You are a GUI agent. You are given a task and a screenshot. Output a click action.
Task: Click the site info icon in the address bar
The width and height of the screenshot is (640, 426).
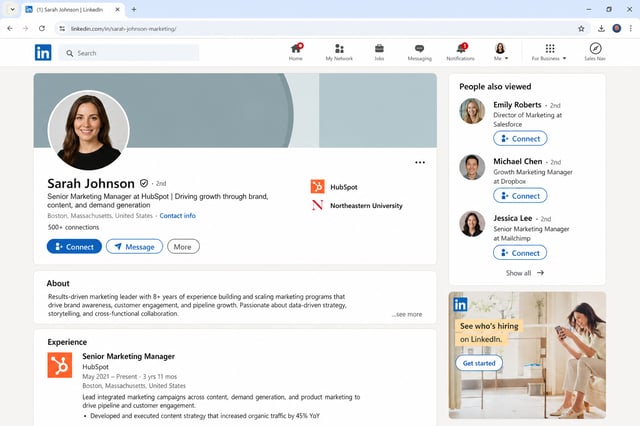[x=62, y=29]
